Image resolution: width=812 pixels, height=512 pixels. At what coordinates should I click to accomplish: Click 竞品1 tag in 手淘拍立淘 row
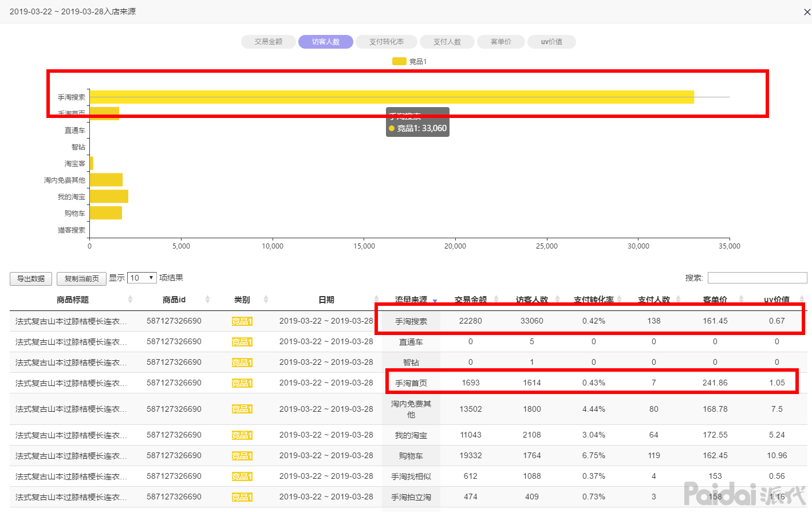242,497
